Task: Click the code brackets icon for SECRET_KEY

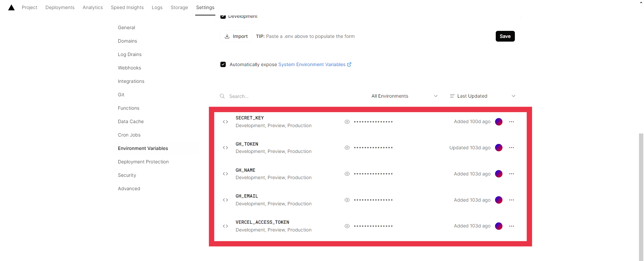Action: tap(225, 122)
